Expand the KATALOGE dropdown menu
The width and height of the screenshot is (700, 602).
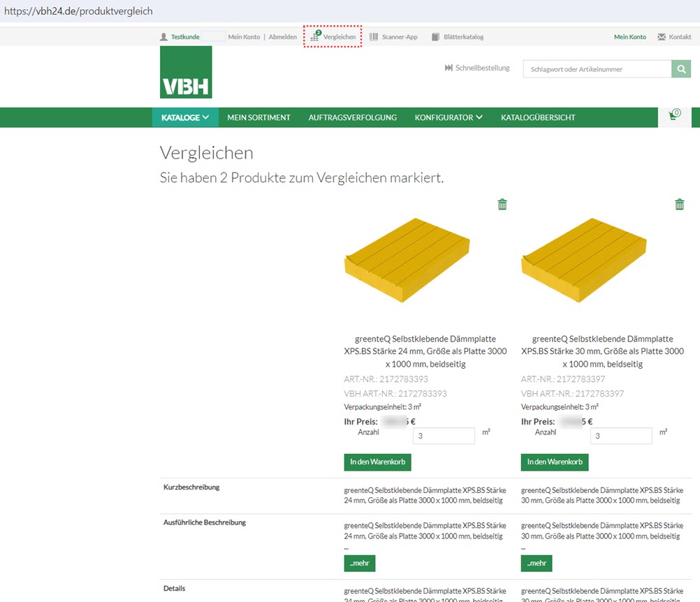click(185, 117)
